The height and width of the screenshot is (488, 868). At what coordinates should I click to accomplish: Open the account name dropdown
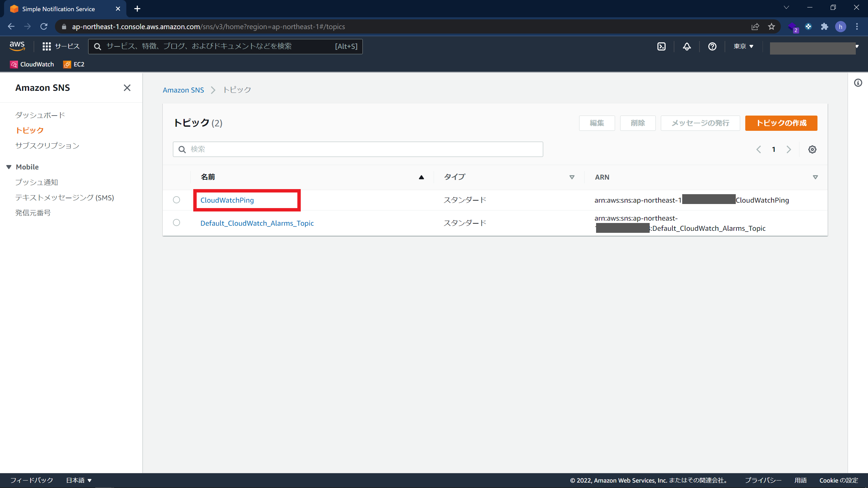(814, 48)
